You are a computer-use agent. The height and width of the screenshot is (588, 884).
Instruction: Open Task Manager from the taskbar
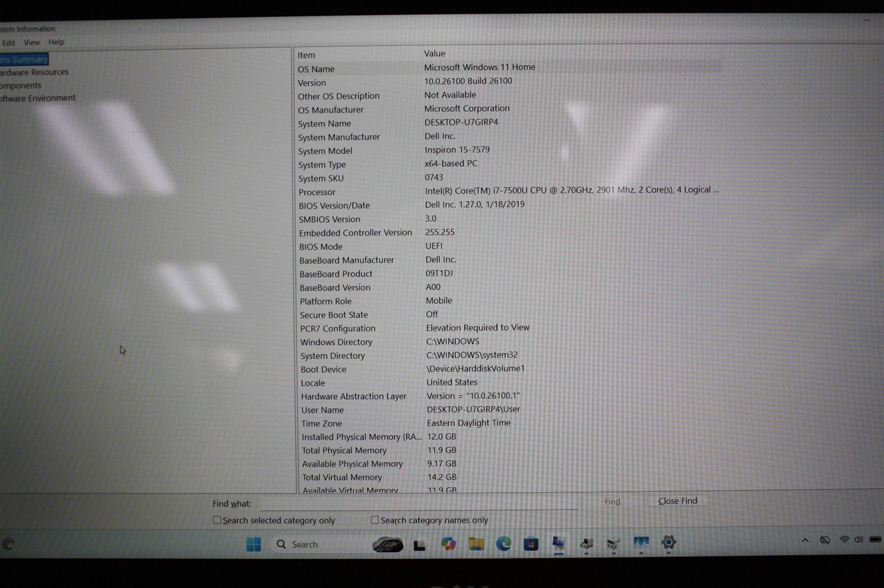[x=641, y=543]
